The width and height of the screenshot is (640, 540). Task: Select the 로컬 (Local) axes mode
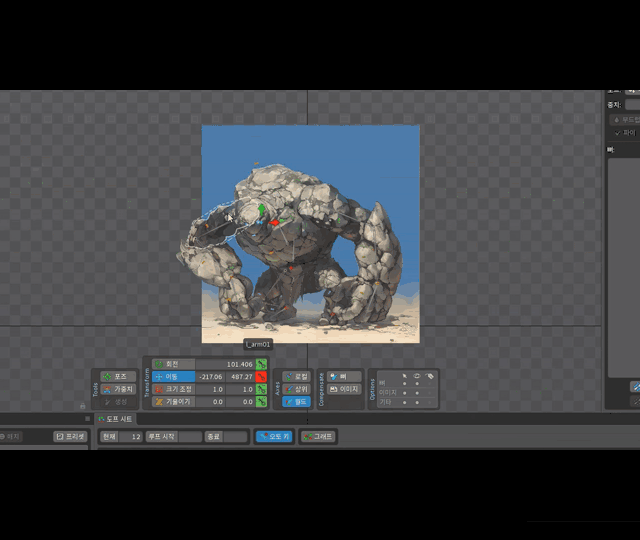(x=296, y=376)
